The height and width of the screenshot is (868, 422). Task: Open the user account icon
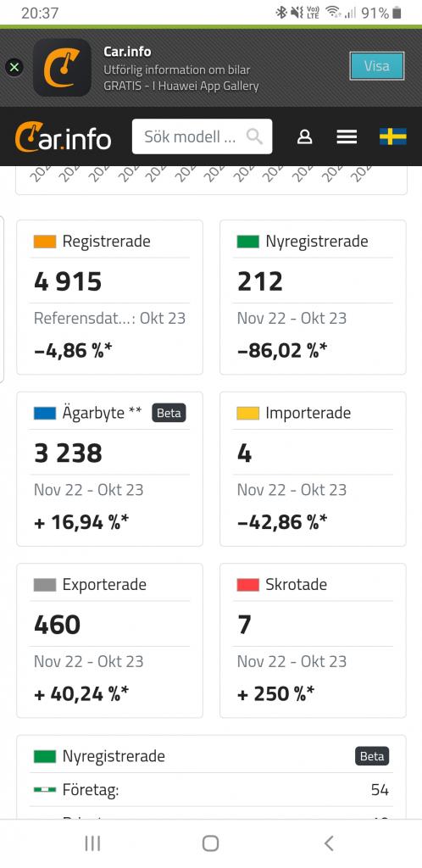[305, 136]
